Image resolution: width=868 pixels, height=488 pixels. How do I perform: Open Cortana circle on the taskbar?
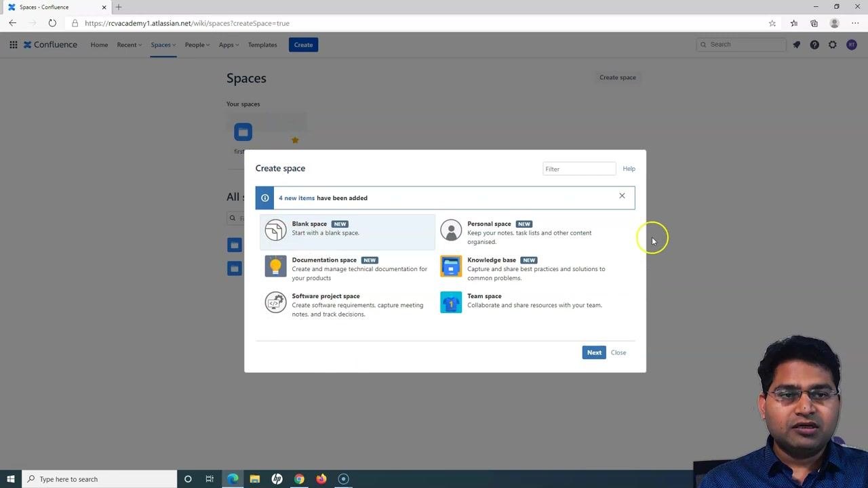click(188, 479)
